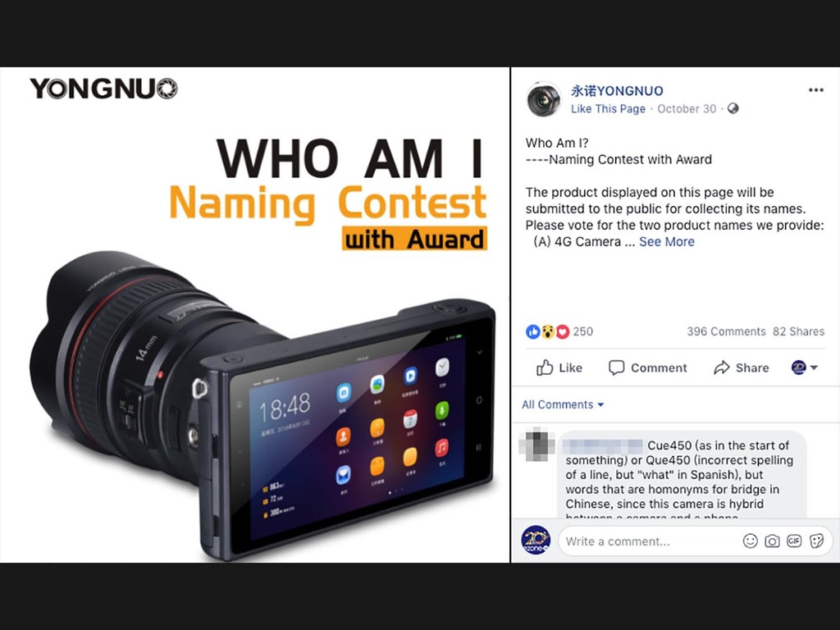Open the 永诺YONGNUO page name link

point(617,90)
